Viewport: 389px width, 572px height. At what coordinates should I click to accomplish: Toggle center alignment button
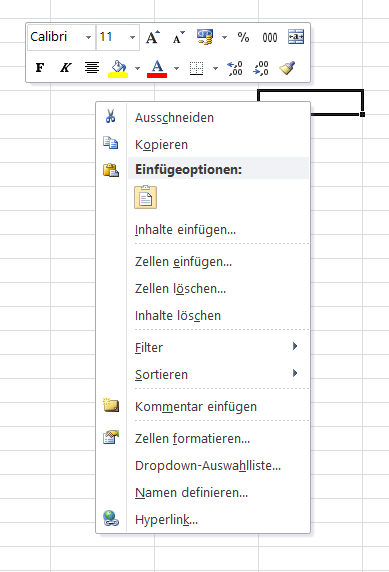pos(92,68)
